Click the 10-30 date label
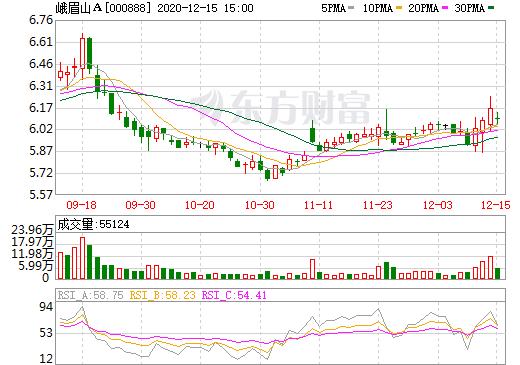Viewport: 520px width, 365px height. tap(260, 205)
